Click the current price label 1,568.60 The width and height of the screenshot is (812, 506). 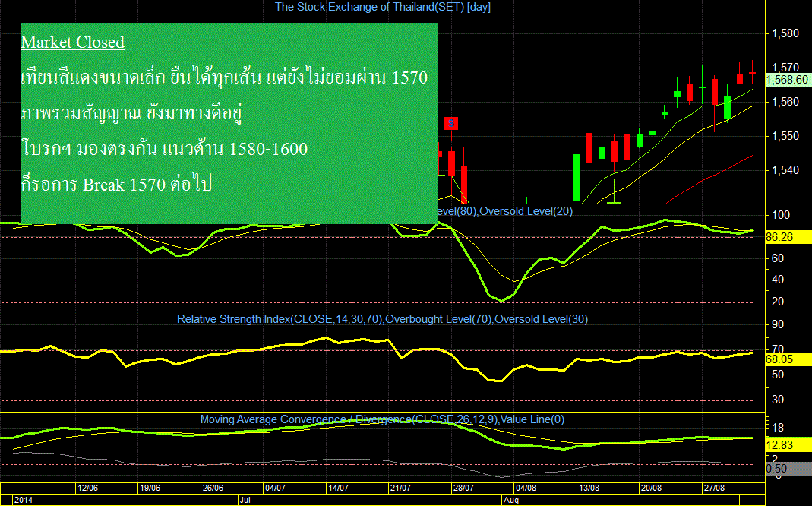click(788, 80)
